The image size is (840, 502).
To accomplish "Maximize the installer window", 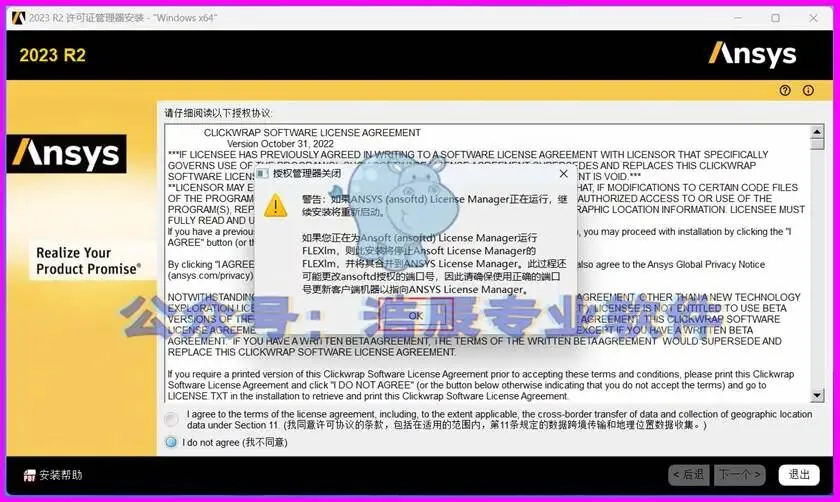I will point(775,18).
